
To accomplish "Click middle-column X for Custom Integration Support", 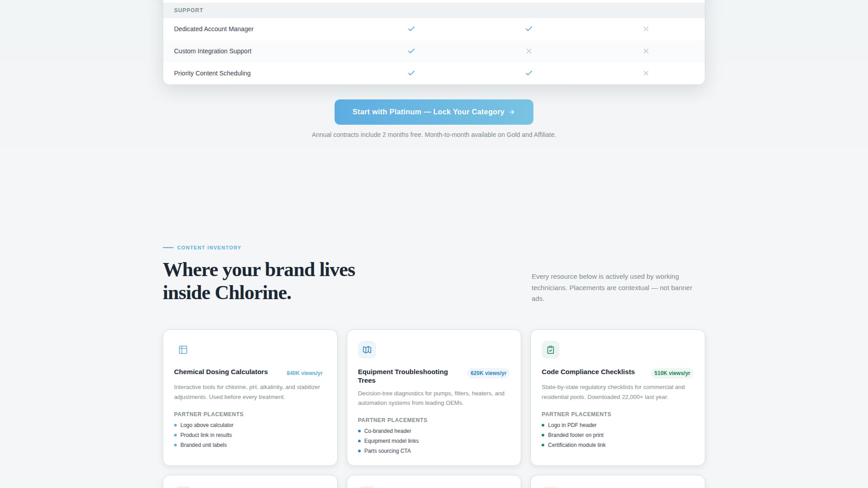I will (529, 51).
